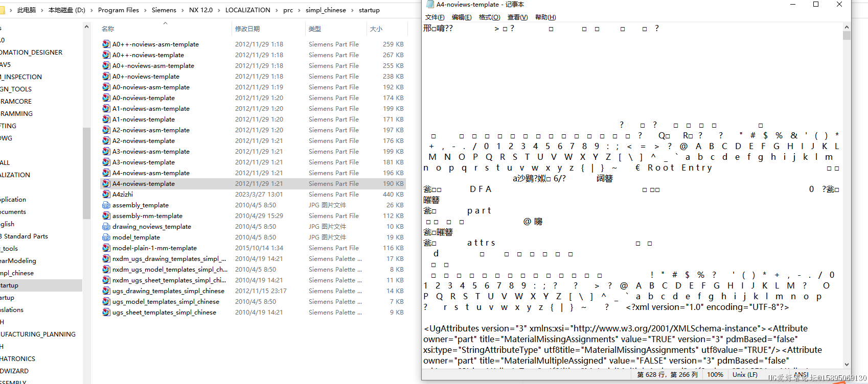Open Notepad's 帮助(H) menu
Viewport: 868px width, 384px height.
point(545,17)
